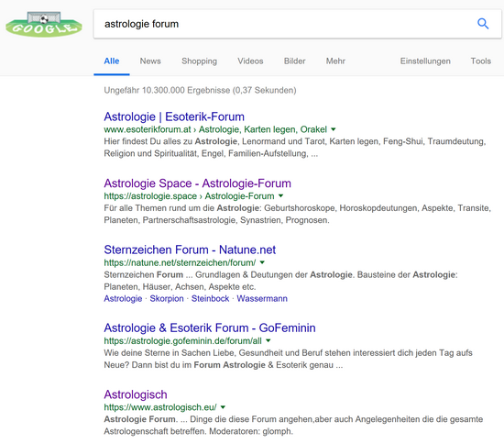Click the www.esoterikforum.at green URL text
Image resolution: width=504 pixels, height=444 pixels.
[x=148, y=129]
